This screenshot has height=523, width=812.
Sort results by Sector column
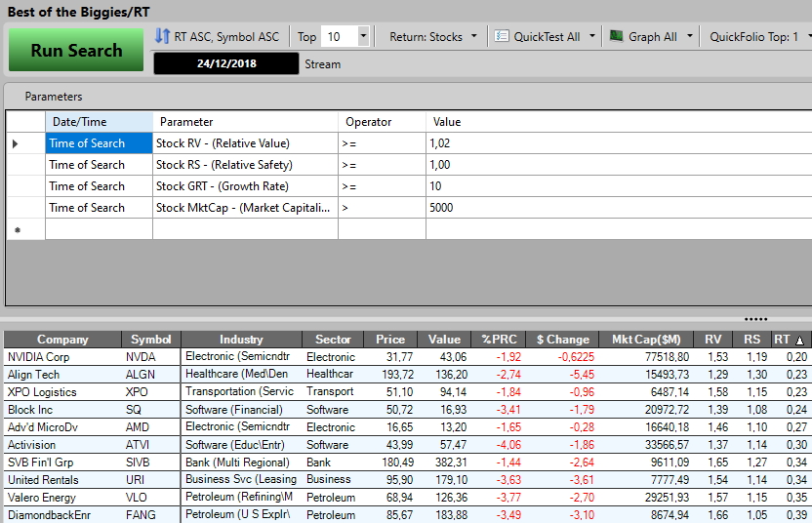pyautogui.click(x=333, y=340)
